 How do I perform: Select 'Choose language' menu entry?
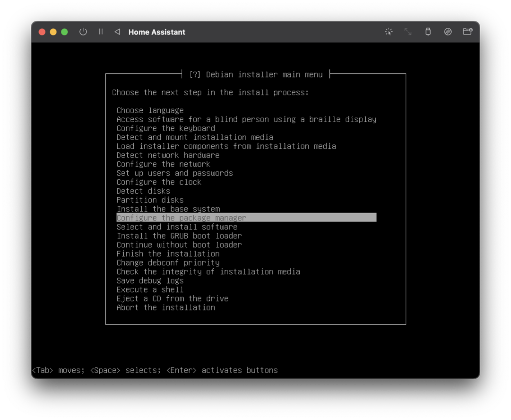pos(150,110)
